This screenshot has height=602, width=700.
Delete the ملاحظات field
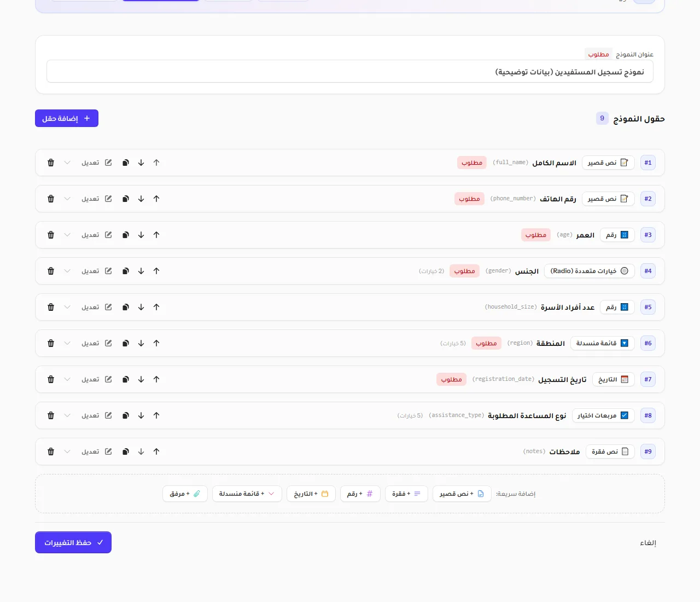pyautogui.click(x=51, y=451)
